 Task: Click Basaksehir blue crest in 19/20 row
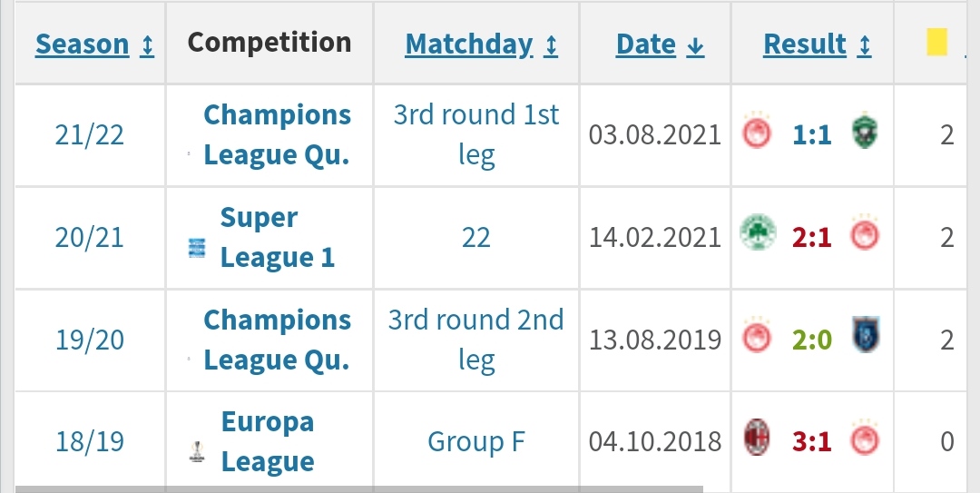coord(866,336)
